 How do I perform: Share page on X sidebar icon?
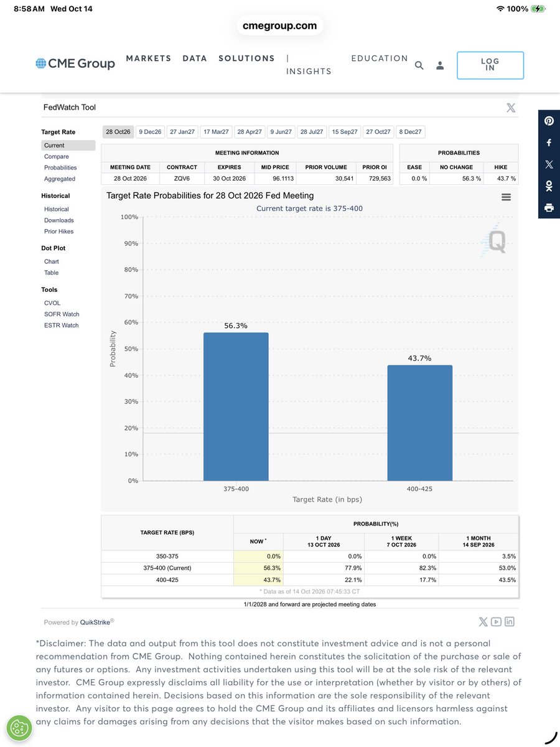tap(549, 164)
